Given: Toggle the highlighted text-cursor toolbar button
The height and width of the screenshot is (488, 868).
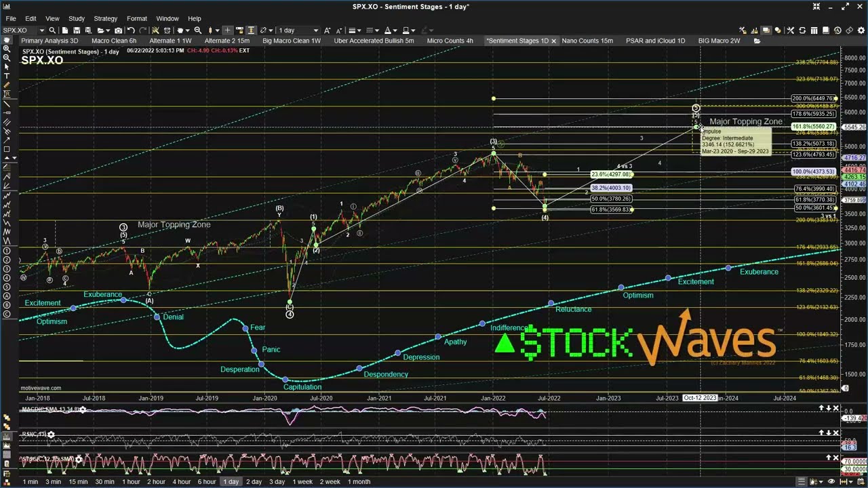Looking at the screenshot, I should click(251, 30).
